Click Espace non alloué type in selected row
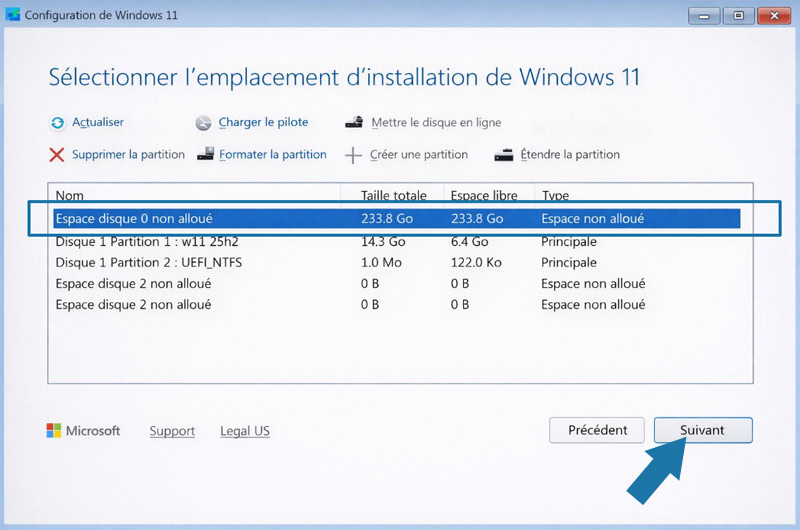 tap(592, 218)
